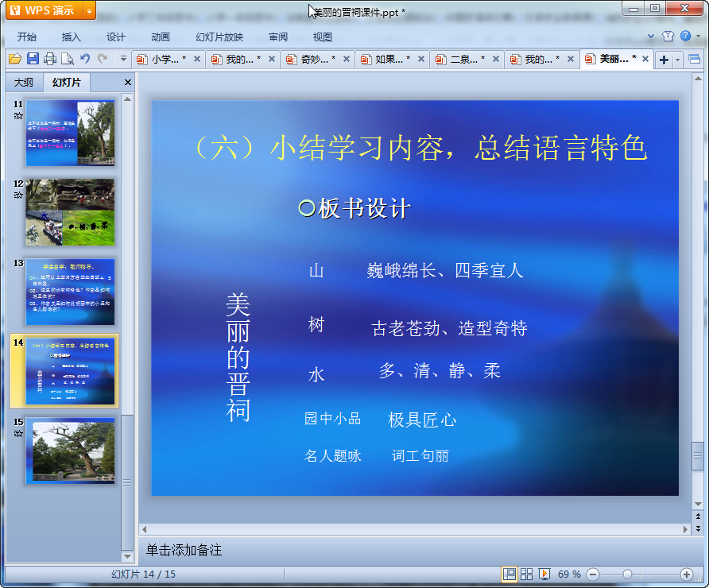The width and height of the screenshot is (709, 588).
Task: Open the 插入 menu
Action: [x=71, y=37]
